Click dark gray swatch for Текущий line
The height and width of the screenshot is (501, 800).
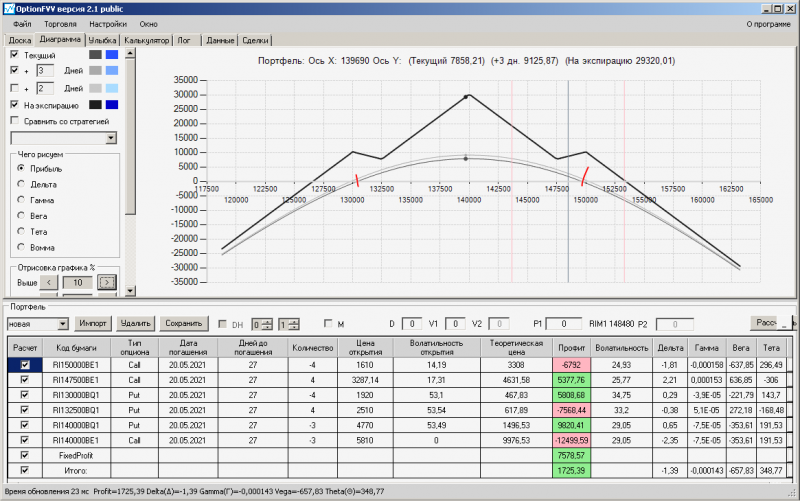coord(95,55)
